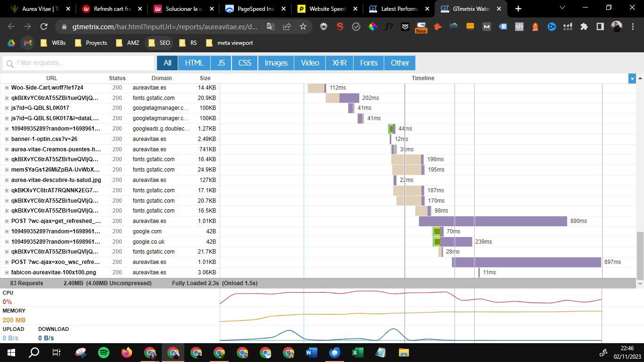
Task: Open the code brackets extension icon
Action: 519,27
